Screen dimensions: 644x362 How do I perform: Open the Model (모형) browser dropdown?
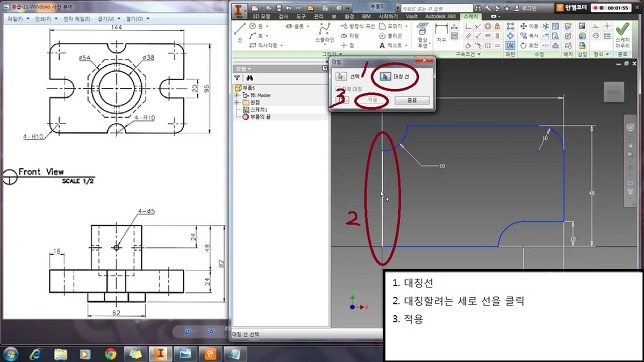243,69
